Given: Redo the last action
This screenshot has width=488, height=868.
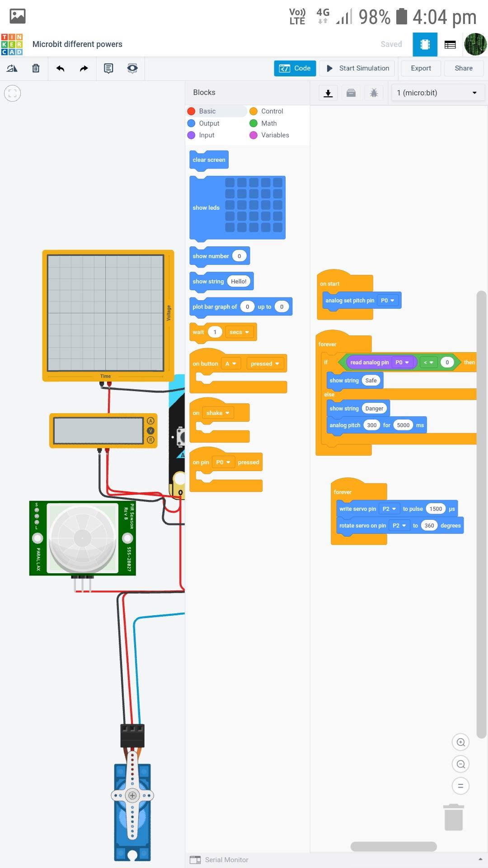Looking at the screenshot, I should pyautogui.click(x=84, y=68).
